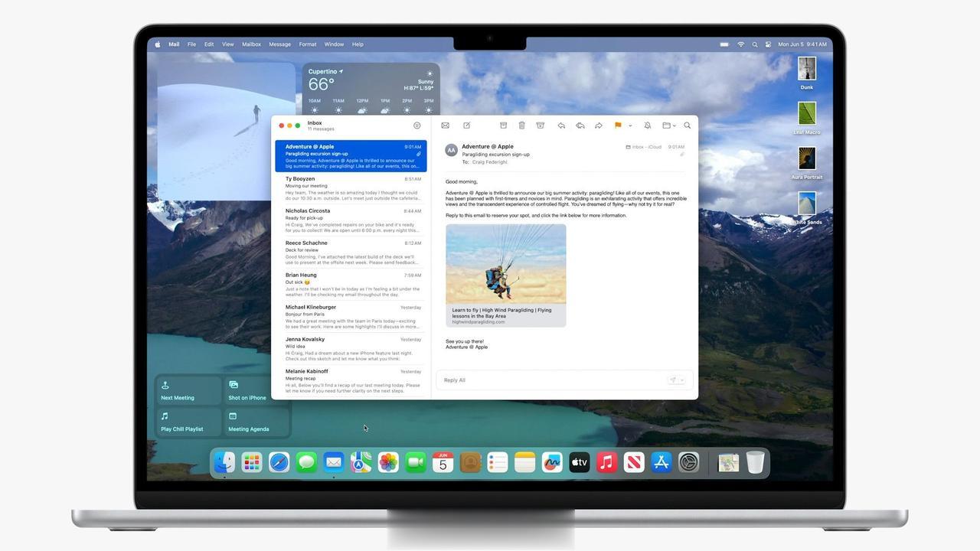Delete message with the trash icon
Image resolution: width=980 pixels, height=551 pixels.
pos(521,126)
